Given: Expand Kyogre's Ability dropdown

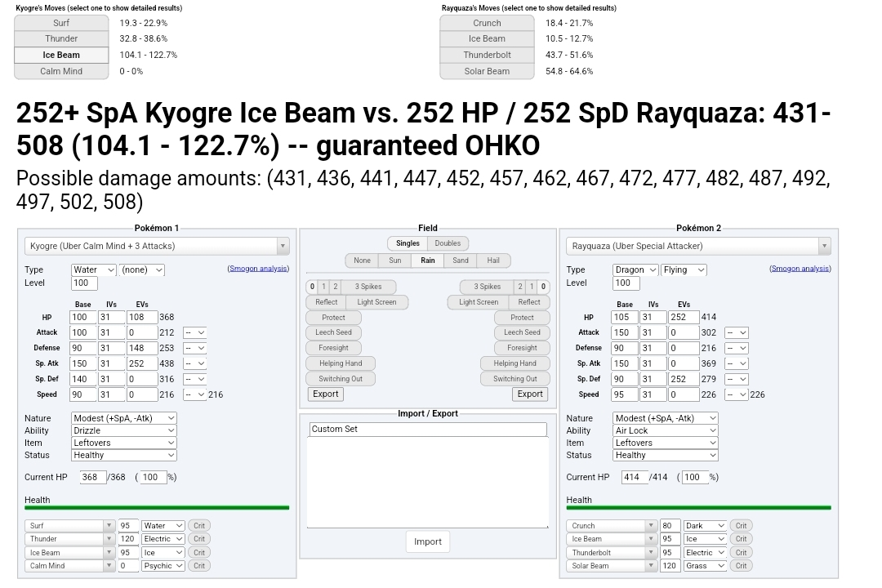Looking at the screenshot, I should (123, 430).
